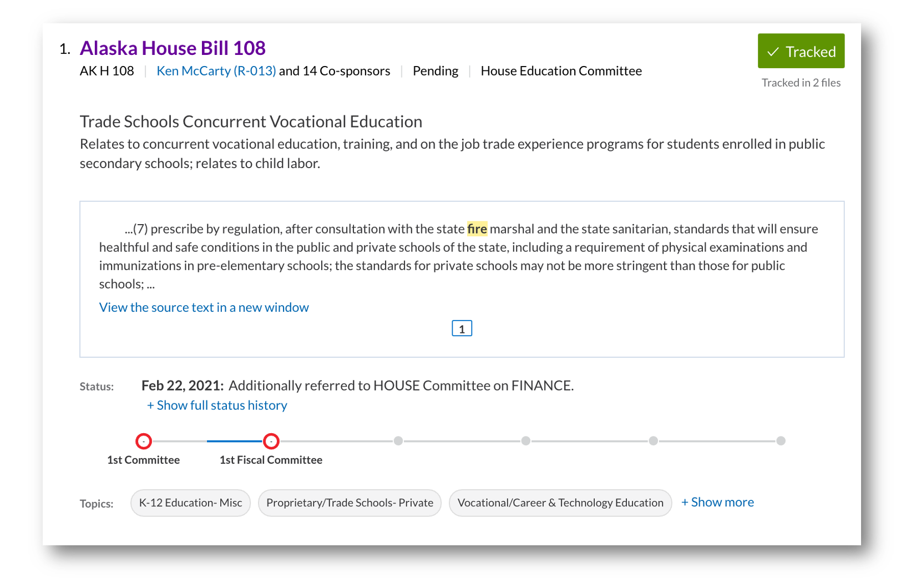Click the House Education Committee label
The width and height of the screenshot is (911, 588).
tap(561, 70)
